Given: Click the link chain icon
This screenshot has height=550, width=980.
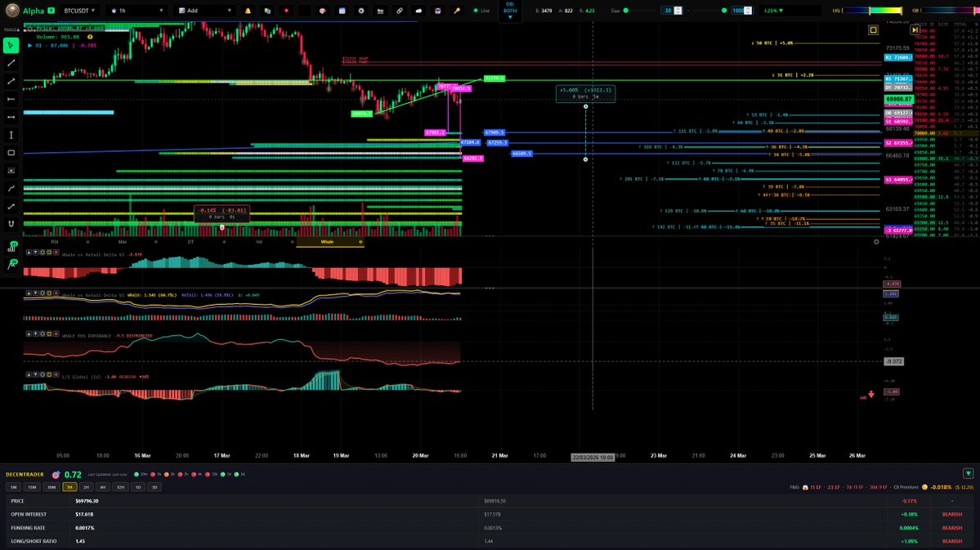Looking at the screenshot, I should click(400, 11).
